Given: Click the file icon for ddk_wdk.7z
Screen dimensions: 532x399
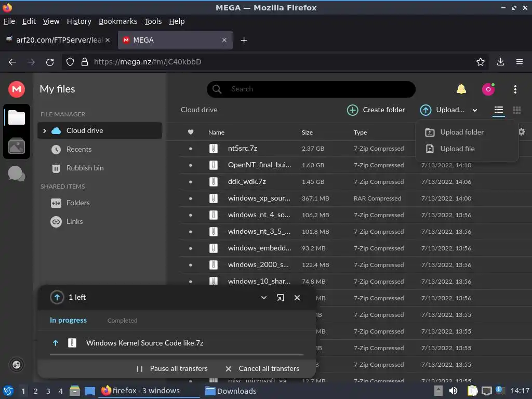Looking at the screenshot, I should click(213, 181).
